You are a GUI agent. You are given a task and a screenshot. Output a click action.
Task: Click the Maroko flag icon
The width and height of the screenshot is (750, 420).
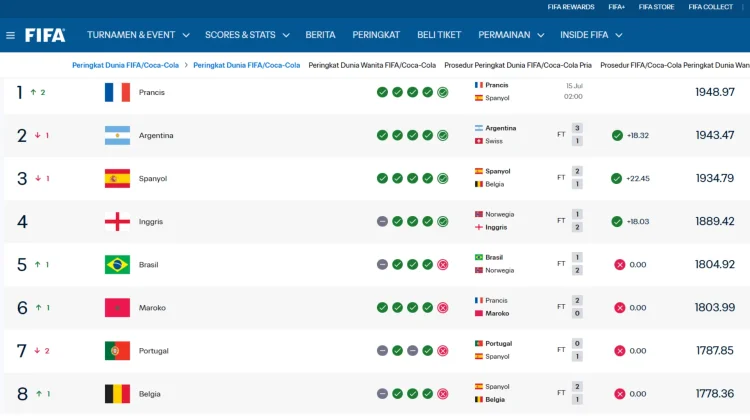coord(117,308)
